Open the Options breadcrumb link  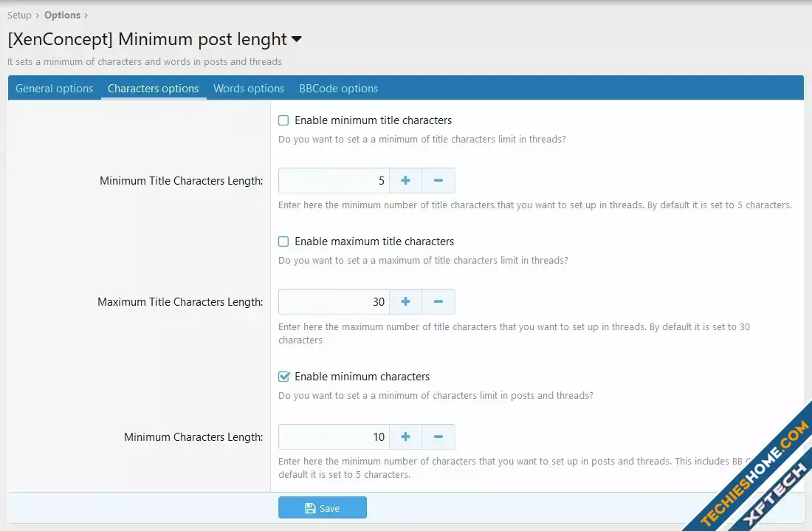coord(62,15)
